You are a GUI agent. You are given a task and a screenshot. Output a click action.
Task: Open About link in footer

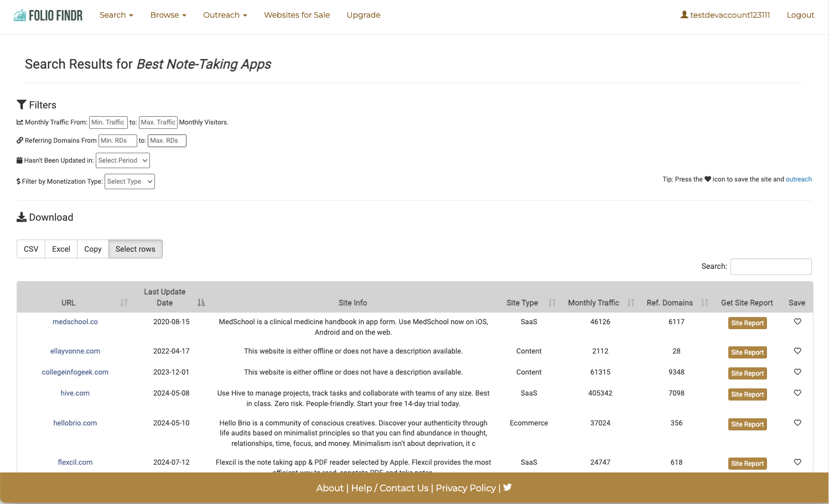click(x=330, y=488)
